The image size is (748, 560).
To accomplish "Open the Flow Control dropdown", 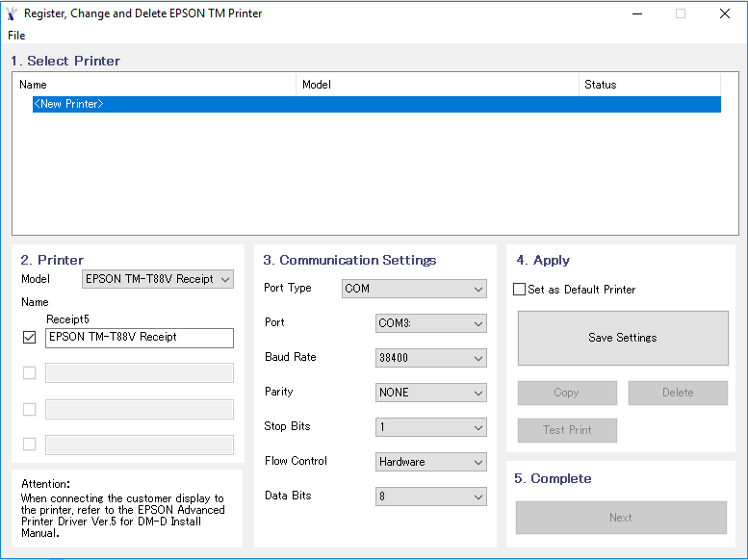I will tap(430, 462).
